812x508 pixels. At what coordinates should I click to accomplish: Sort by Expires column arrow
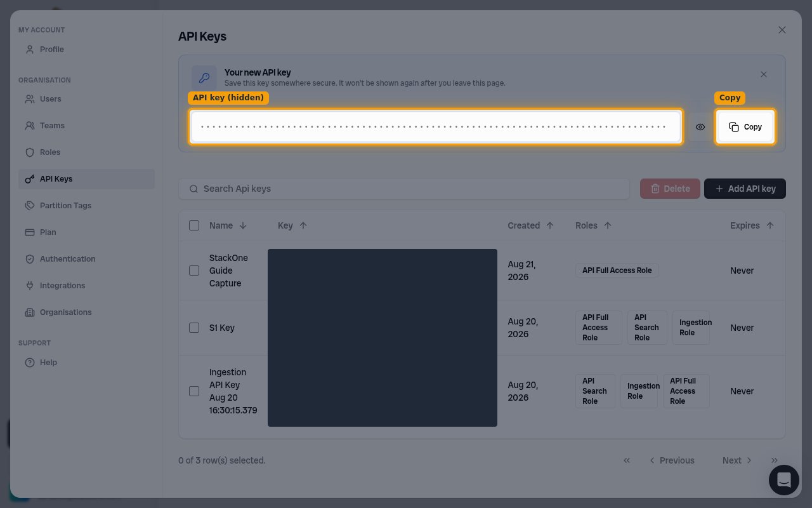point(770,225)
